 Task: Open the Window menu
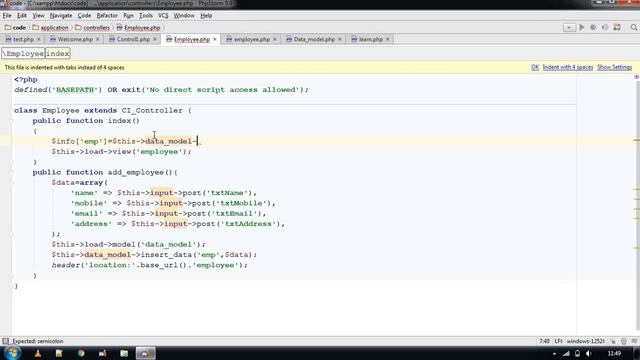click(184, 16)
